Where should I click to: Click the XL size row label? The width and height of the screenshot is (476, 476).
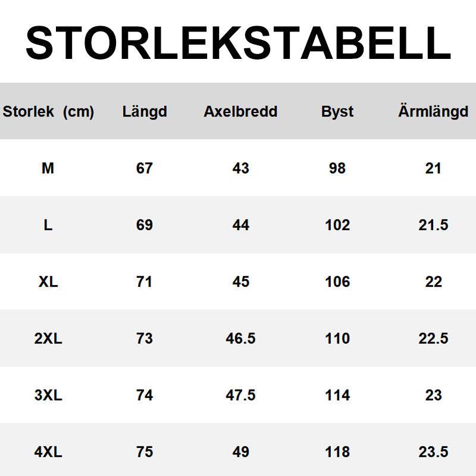(x=48, y=281)
